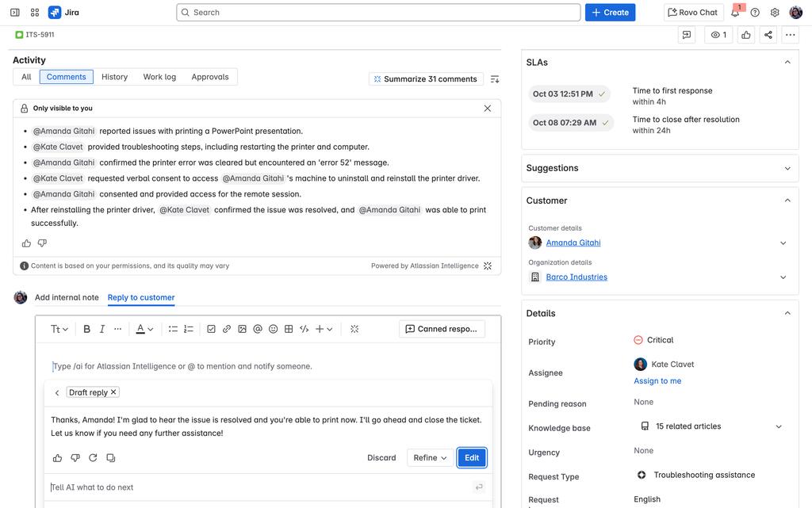Click the top Search field
Image resolution: width=812 pixels, height=508 pixels.
(378, 13)
